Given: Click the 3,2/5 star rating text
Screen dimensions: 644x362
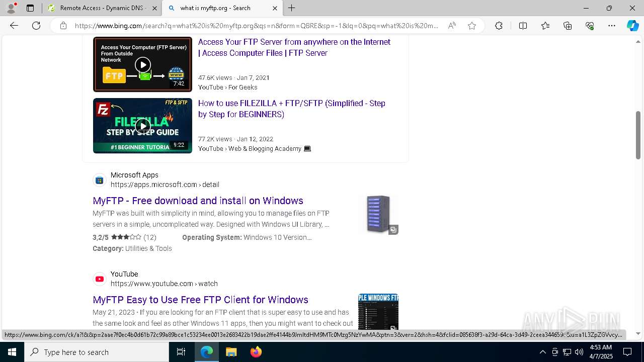Looking at the screenshot, I should coord(124,237).
